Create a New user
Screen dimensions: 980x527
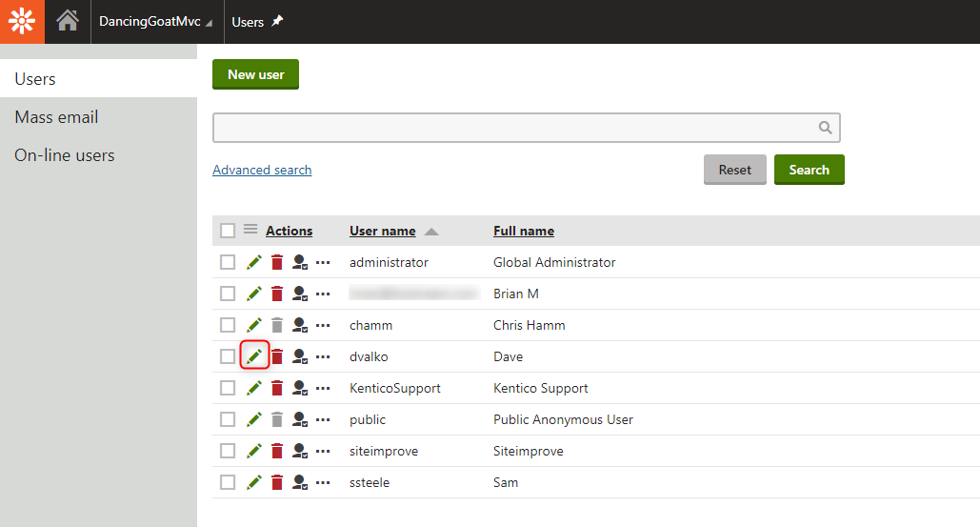click(255, 74)
